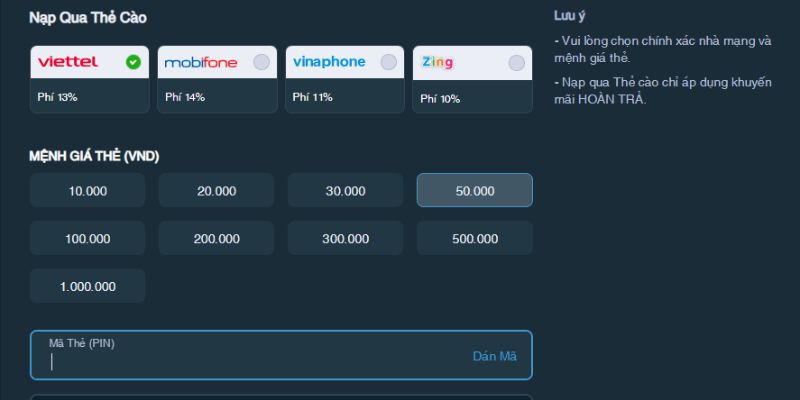Select the highlighted 50.000 denomination
The height and width of the screenshot is (400, 800).
tap(474, 190)
